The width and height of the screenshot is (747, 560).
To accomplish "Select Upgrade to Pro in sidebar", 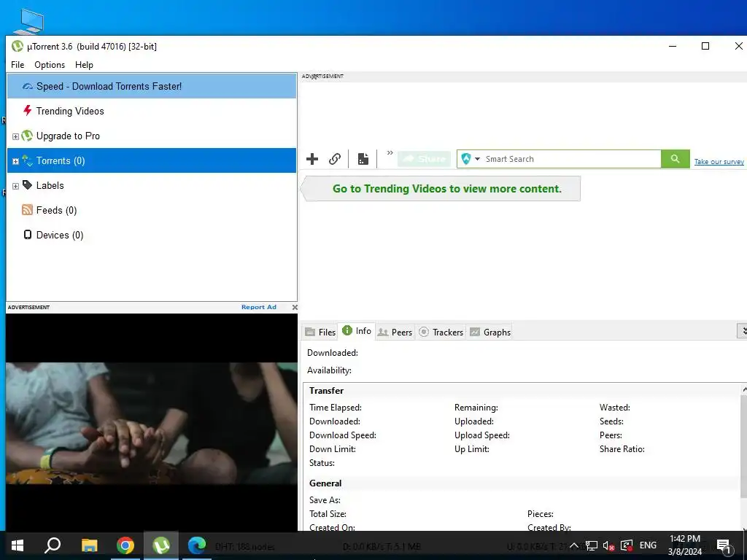I will pyautogui.click(x=152, y=136).
